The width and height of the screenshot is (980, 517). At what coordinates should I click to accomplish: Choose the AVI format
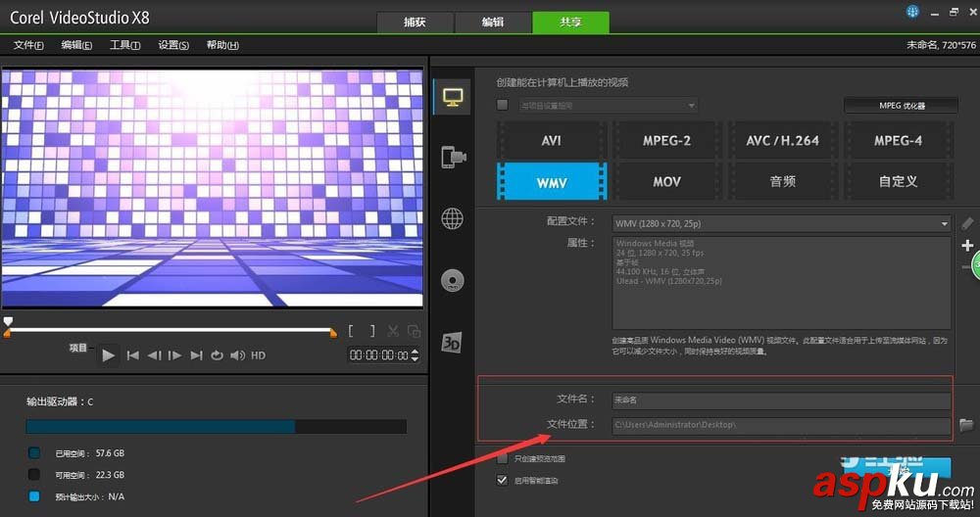[551, 140]
